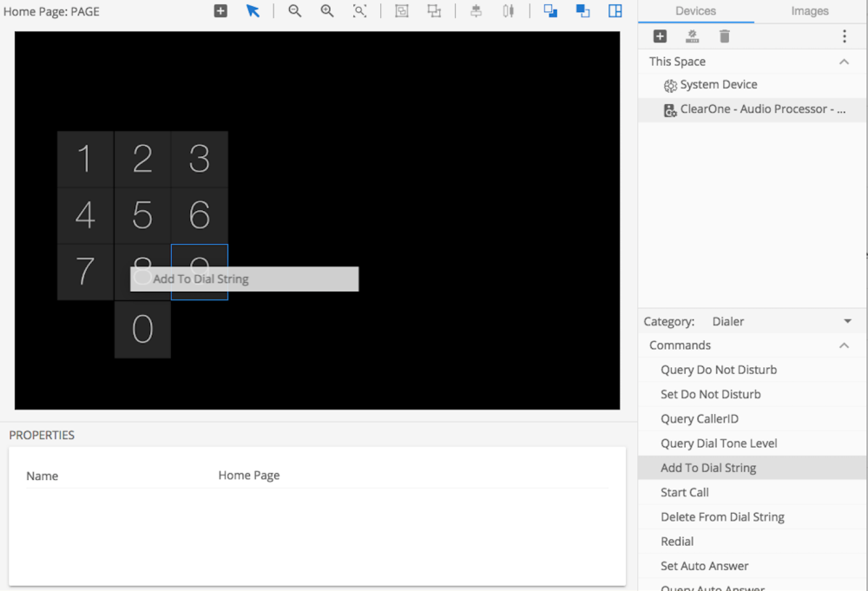Click the add page plus icon in toolbar

coord(220,11)
